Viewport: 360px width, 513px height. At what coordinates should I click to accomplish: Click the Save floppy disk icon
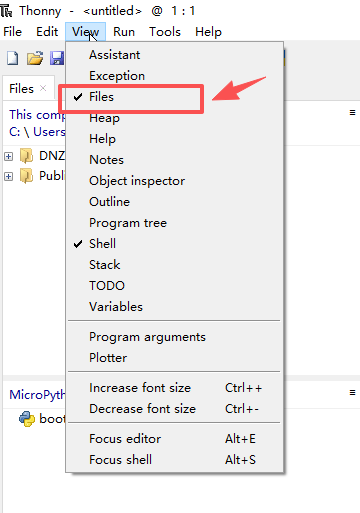coord(57,58)
